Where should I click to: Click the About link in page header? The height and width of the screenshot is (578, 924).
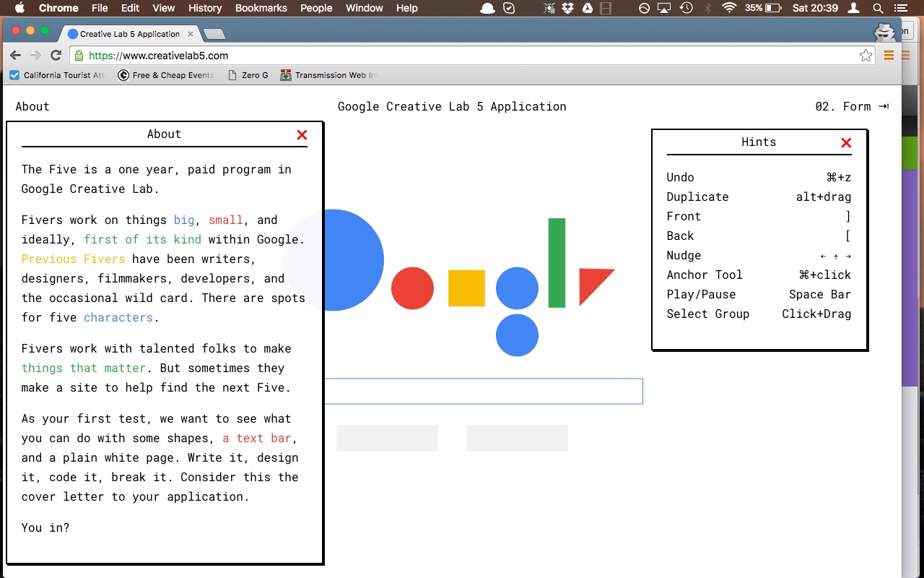32,106
